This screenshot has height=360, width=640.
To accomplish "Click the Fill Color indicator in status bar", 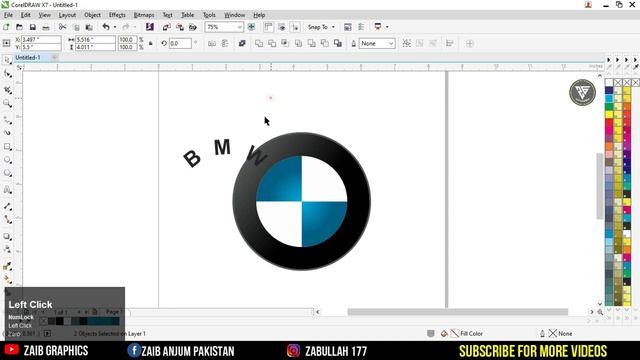I will [x=467, y=333].
